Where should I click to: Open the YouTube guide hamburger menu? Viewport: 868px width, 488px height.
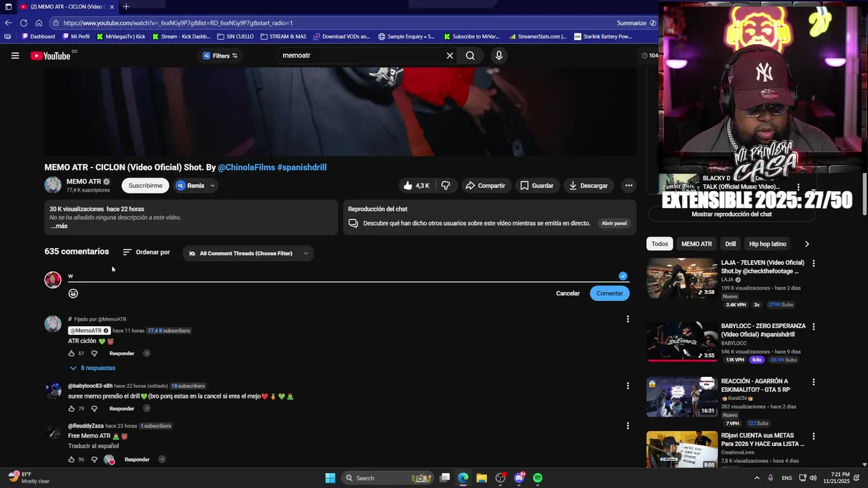pos(15,56)
